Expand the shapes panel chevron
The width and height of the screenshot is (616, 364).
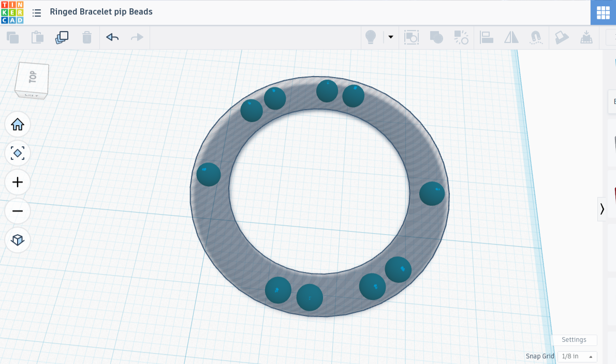tap(602, 209)
